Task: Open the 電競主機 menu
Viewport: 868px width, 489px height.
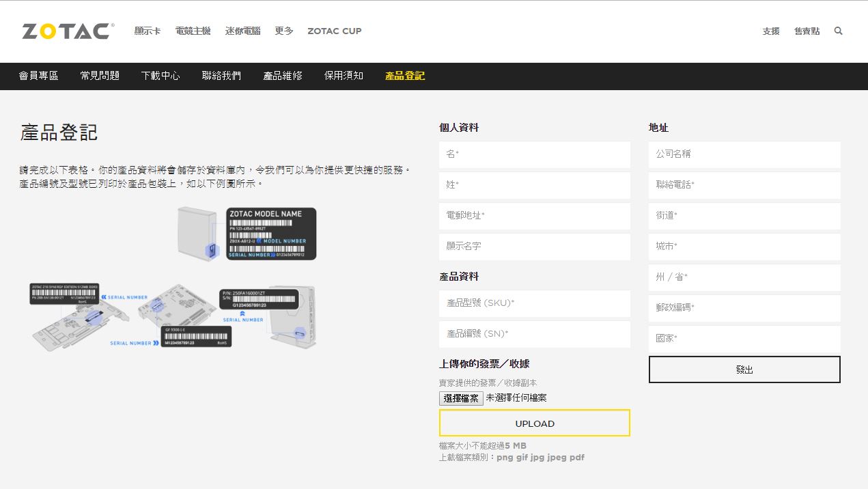Action: [193, 31]
